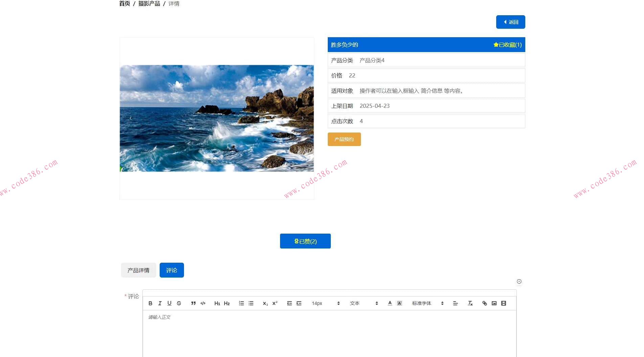Open the 文本 heading style dropdown

(364, 303)
